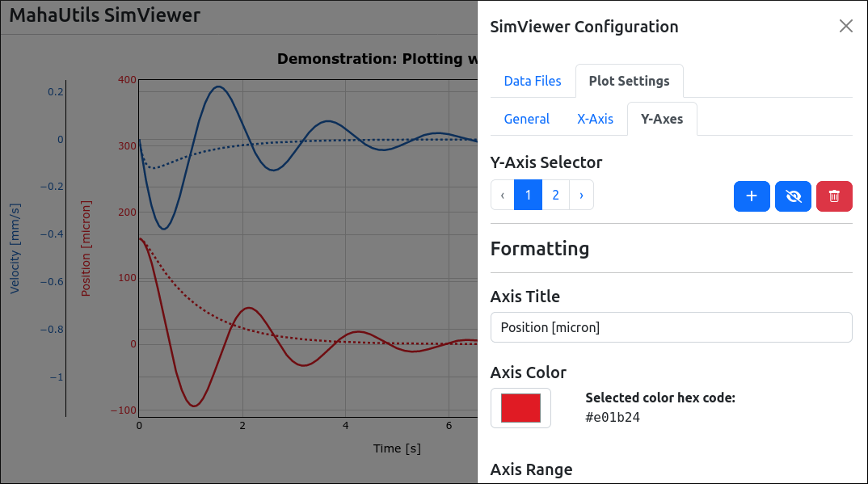The image size is (868, 484).
Task: Click the MahaUtils SimViewer header title
Action: pos(104,15)
